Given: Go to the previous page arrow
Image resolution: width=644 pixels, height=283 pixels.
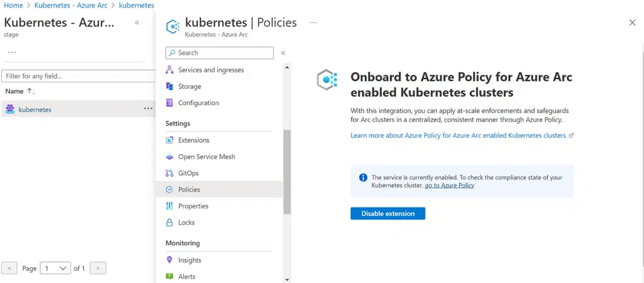Looking at the screenshot, I should [9, 268].
